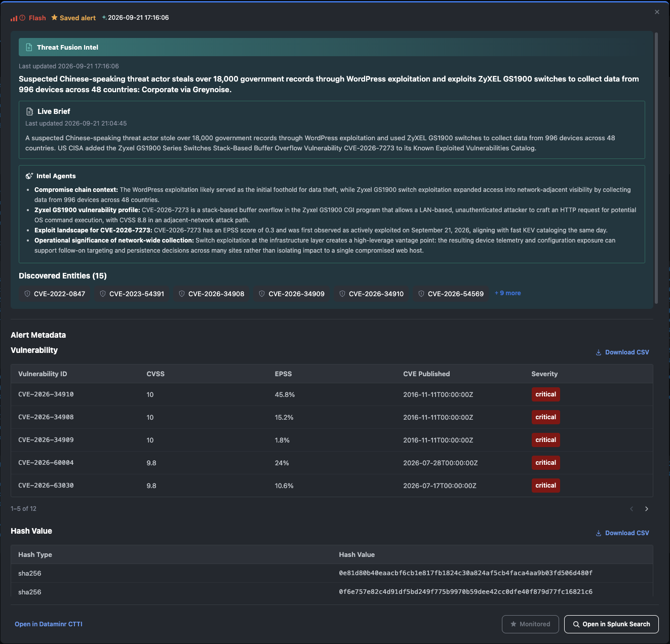Select CVE-2026-63030 vulnerability ID cell
Viewport: 670px width, 644px height.
click(x=46, y=486)
